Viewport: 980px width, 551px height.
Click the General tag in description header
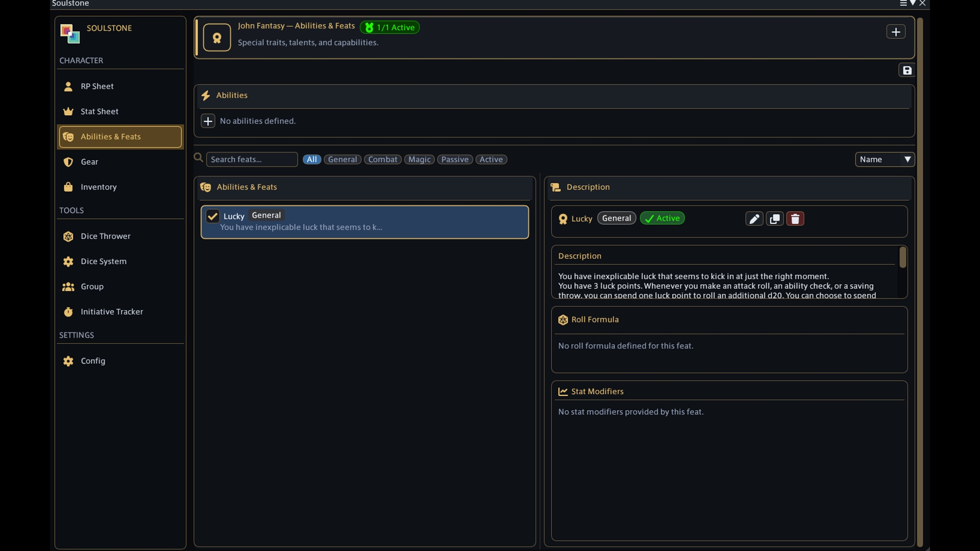(617, 218)
